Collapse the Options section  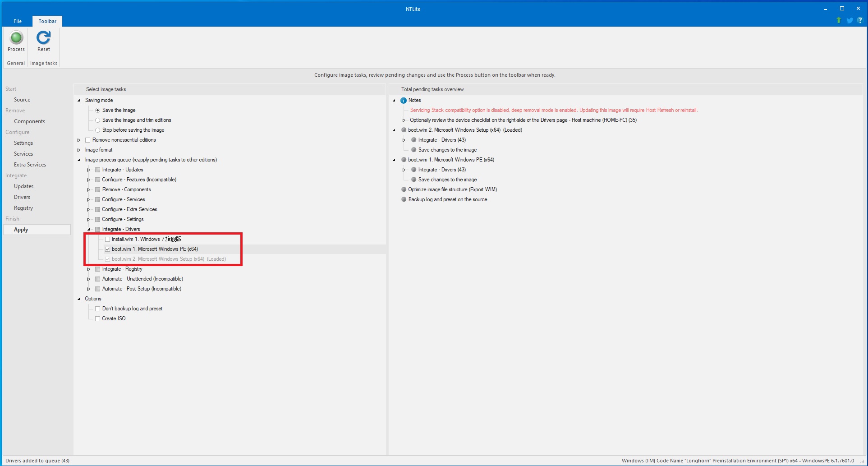pyautogui.click(x=79, y=299)
